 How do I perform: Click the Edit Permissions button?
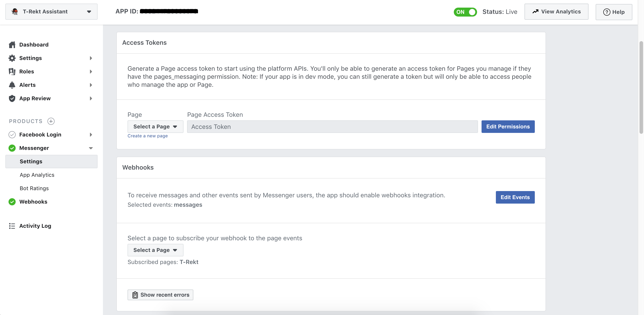[x=508, y=126]
